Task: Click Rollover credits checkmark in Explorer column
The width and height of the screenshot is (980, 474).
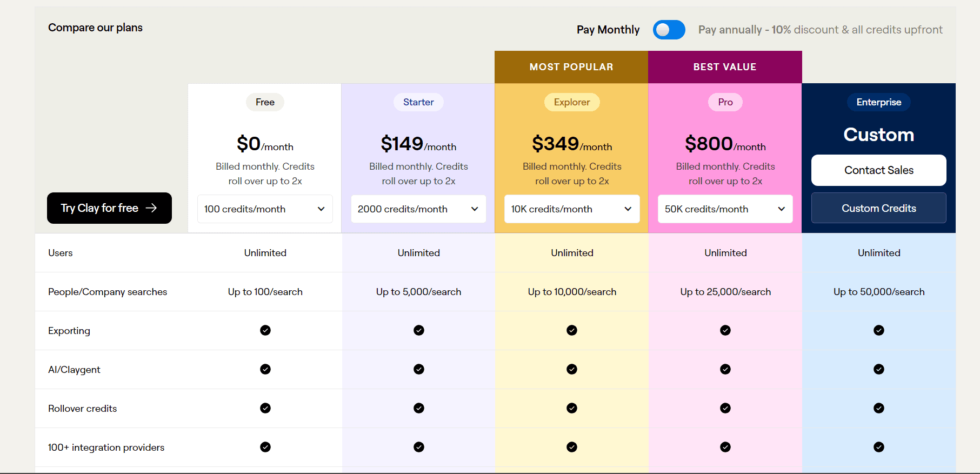Action: (x=572, y=408)
